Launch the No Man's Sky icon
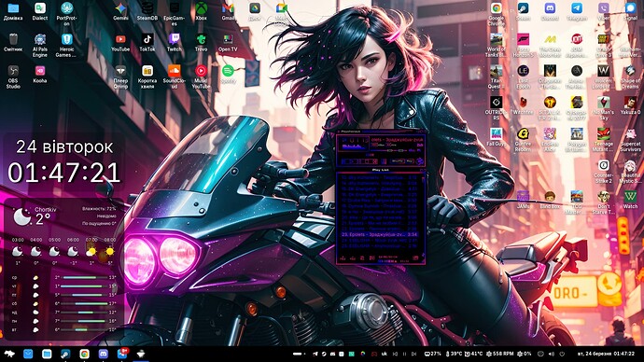644x362 pixels. coord(603,108)
